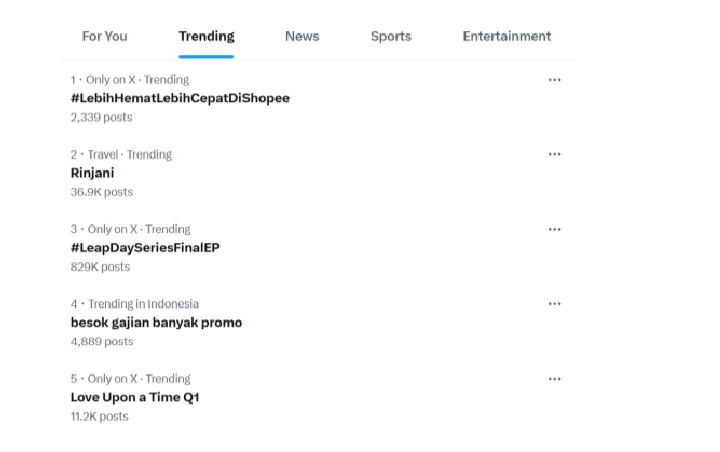The image size is (720, 452).
Task: Switch to the Entertainment tab
Action: [506, 36]
